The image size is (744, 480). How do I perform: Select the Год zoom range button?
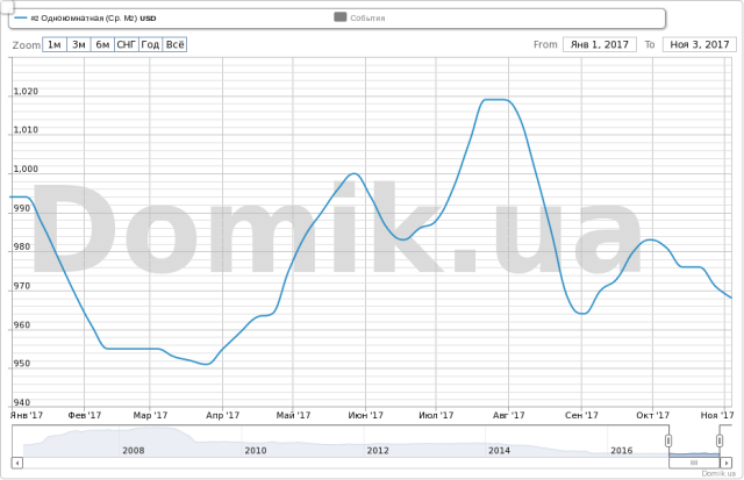150,45
